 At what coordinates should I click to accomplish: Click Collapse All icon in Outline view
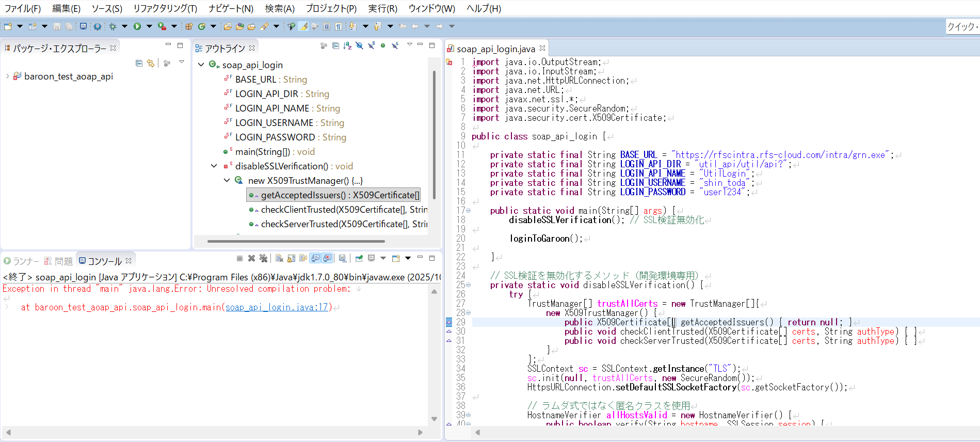coord(335,46)
